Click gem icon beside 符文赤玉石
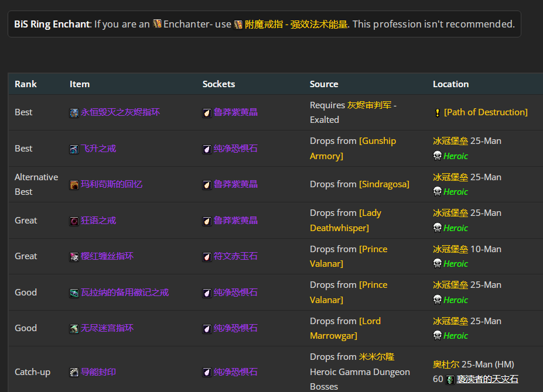The image size is (543, 392). [x=207, y=257]
